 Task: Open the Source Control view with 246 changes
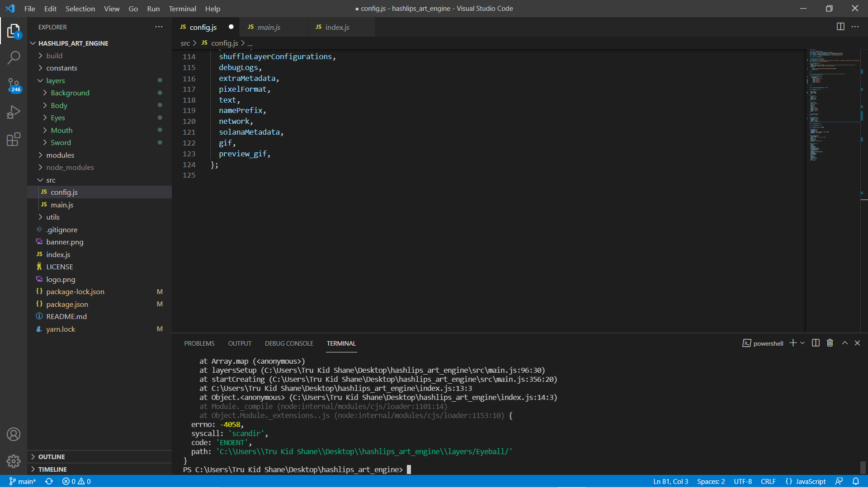(14, 86)
